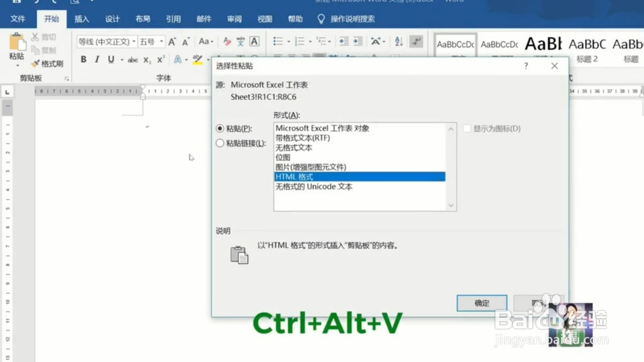Toggle italic formatting
The width and height of the screenshot is (644, 362).
coord(97,59)
